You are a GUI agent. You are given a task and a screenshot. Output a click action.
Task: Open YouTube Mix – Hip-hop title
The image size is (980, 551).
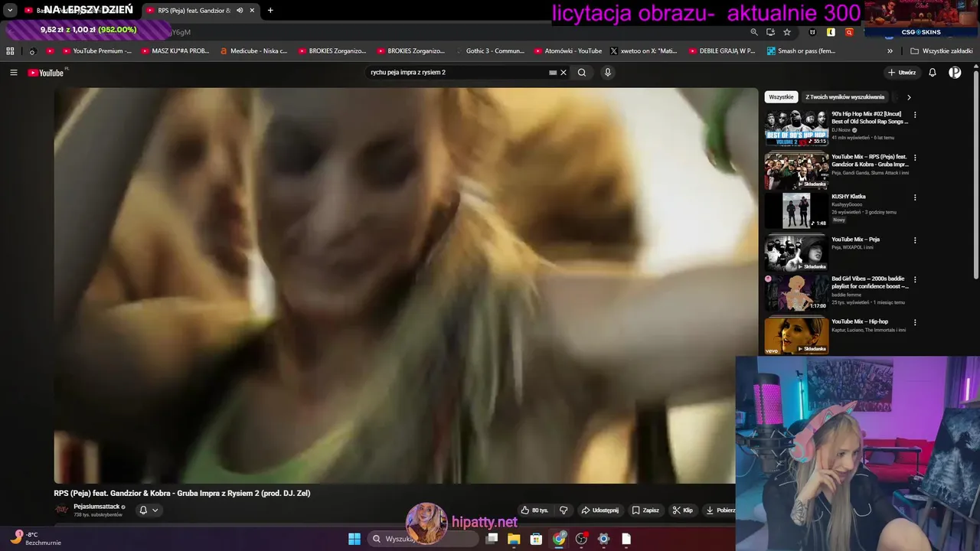tap(860, 321)
